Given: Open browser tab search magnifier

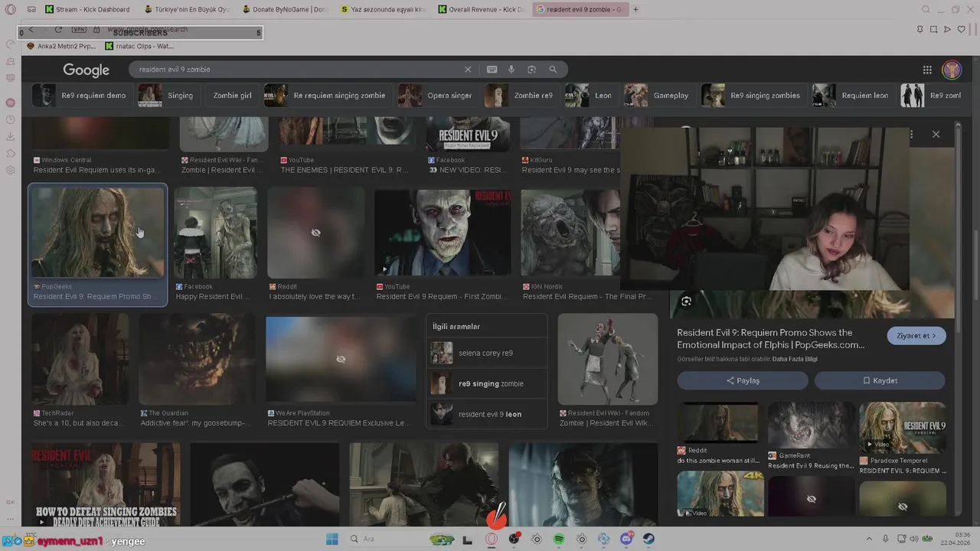Looking at the screenshot, I should click(926, 9).
